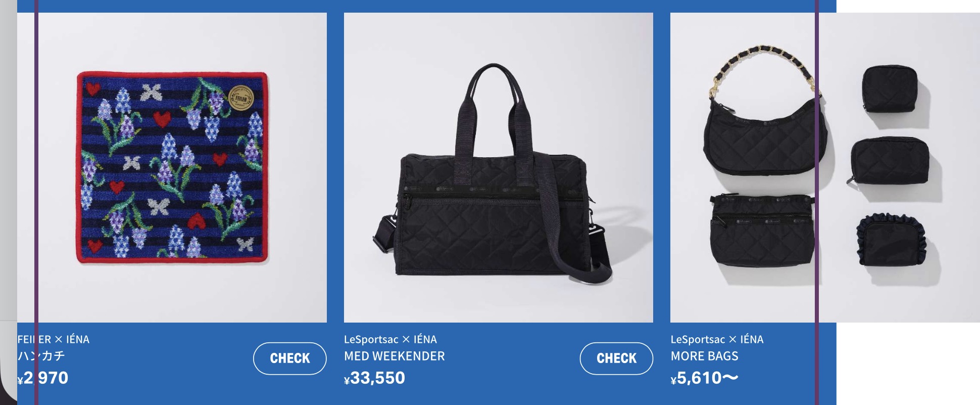Select the MORE BAGS product title
This screenshot has width=980, height=405.
(705, 356)
